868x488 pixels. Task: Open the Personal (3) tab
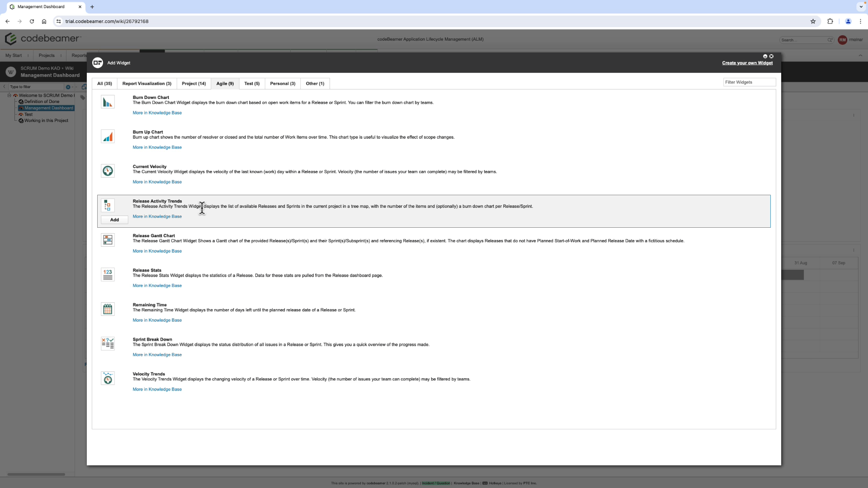tap(283, 84)
